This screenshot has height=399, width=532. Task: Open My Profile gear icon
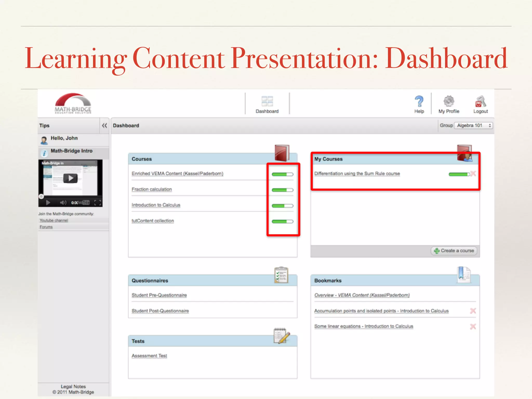(449, 101)
